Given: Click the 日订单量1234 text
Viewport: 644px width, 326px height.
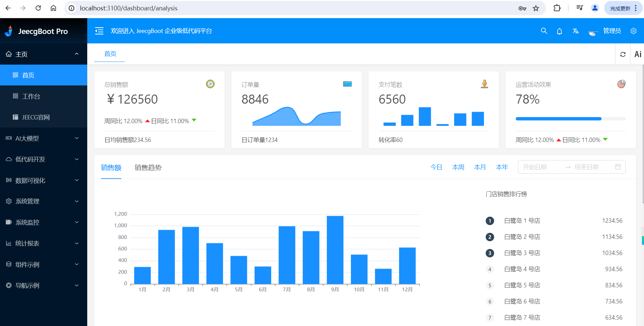Looking at the screenshot, I should click(x=259, y=140).
